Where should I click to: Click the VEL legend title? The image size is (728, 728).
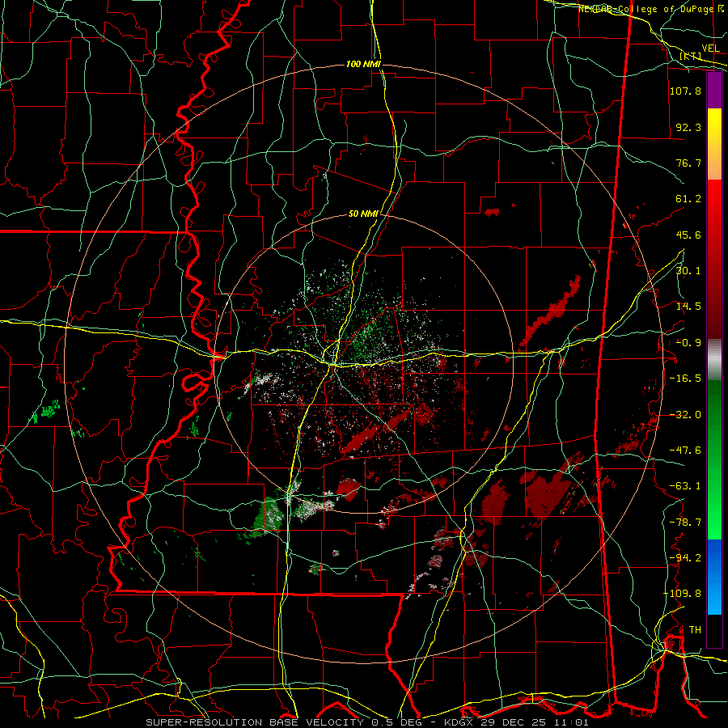tap(710, 49)
